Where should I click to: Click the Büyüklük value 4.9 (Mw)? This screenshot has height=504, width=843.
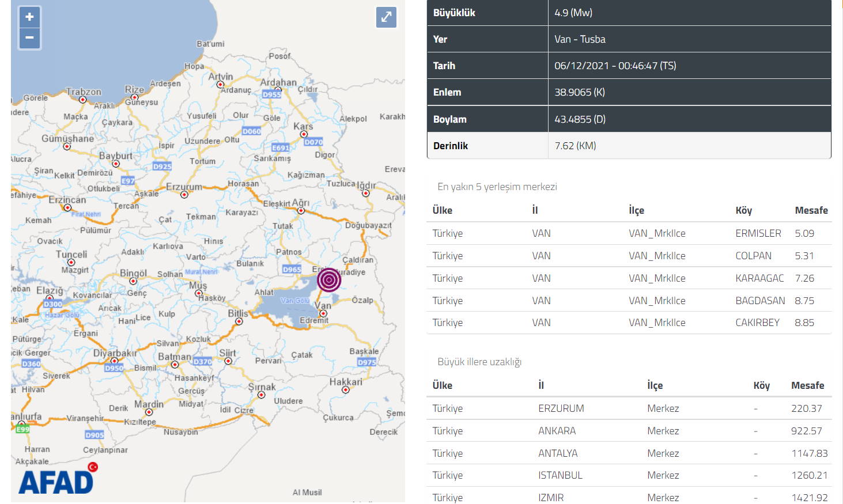click(x=573, y=13)
